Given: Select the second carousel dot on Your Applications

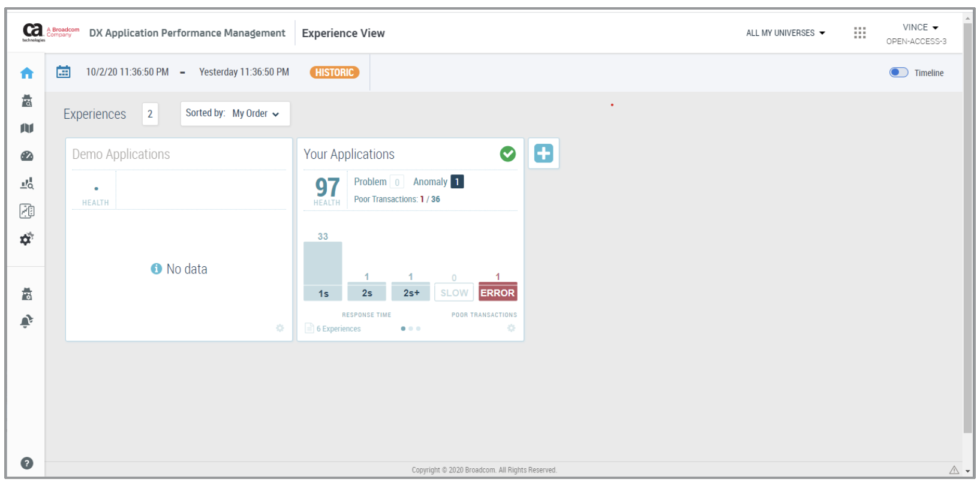Looking at the screenshot, I should pos(411,329).
